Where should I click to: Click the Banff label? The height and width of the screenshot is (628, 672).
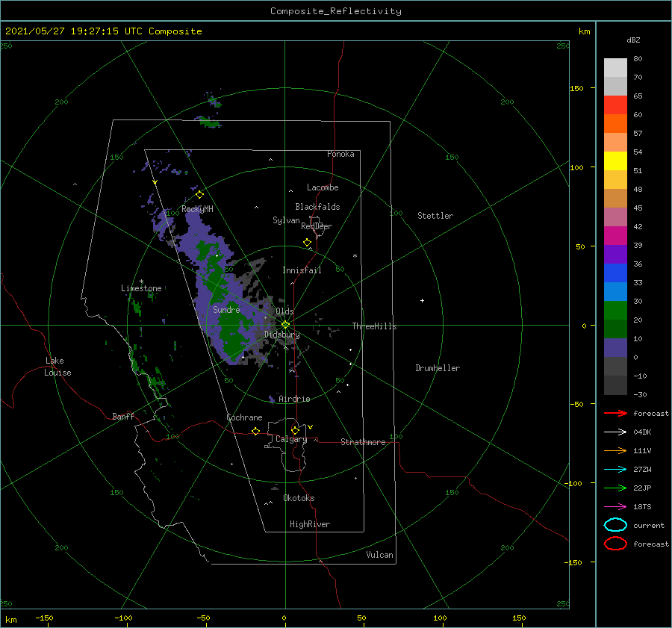(123, 416)
